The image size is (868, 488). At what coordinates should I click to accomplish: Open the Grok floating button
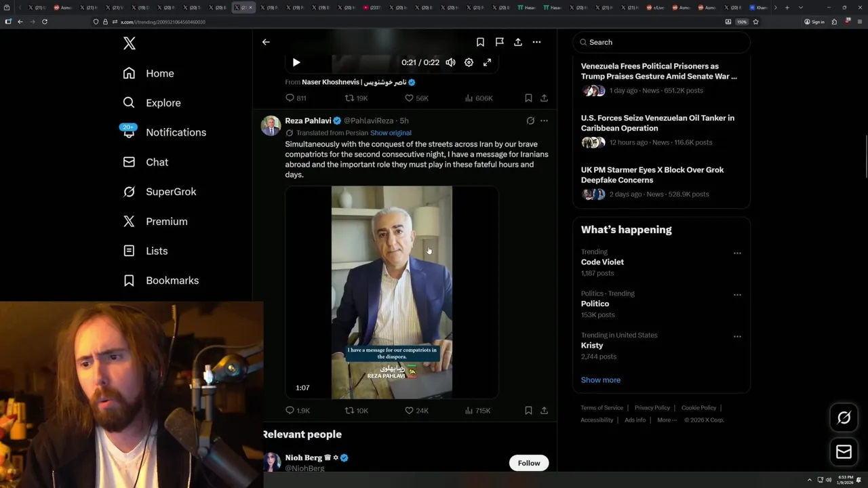coord(844,418)
